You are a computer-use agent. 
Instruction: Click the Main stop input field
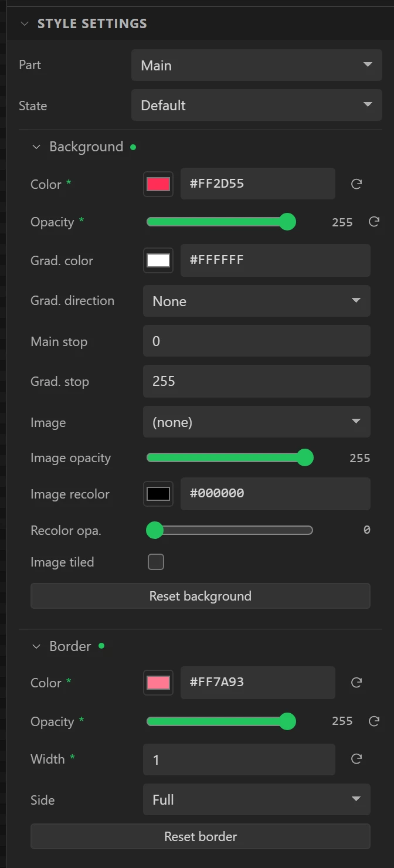257,341
